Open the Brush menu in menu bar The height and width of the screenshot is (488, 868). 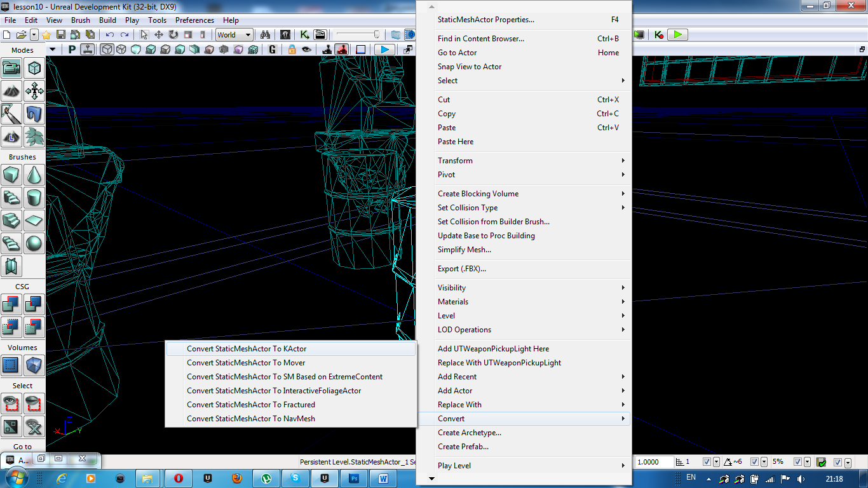click(x=81, y=20)
